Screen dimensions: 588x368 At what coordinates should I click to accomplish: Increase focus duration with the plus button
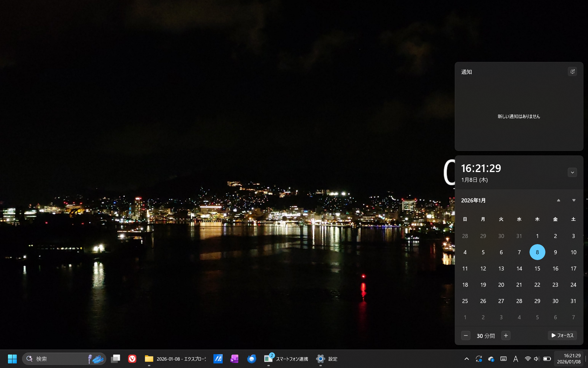(x=506, y=335)
